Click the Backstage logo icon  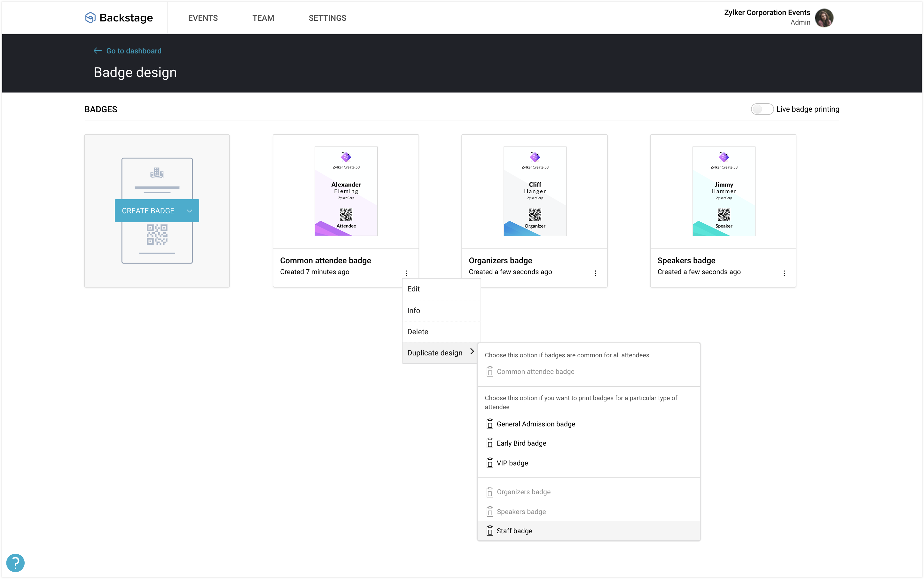[90, 18]
